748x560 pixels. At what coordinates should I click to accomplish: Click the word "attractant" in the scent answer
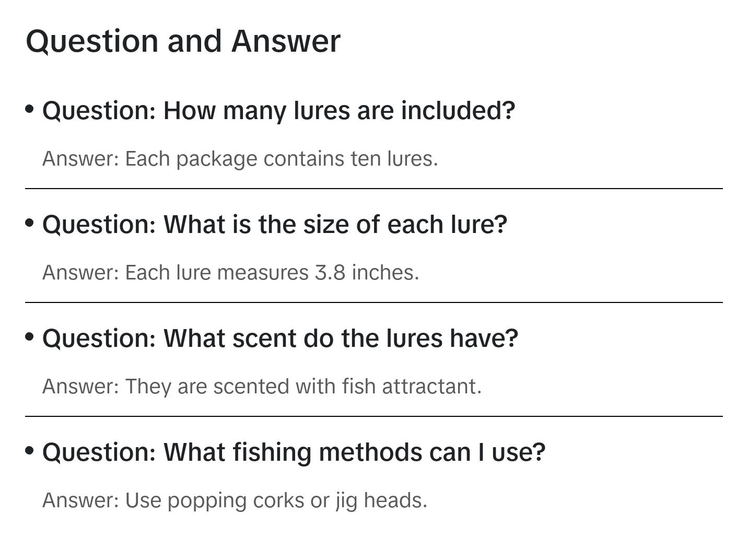431,387
